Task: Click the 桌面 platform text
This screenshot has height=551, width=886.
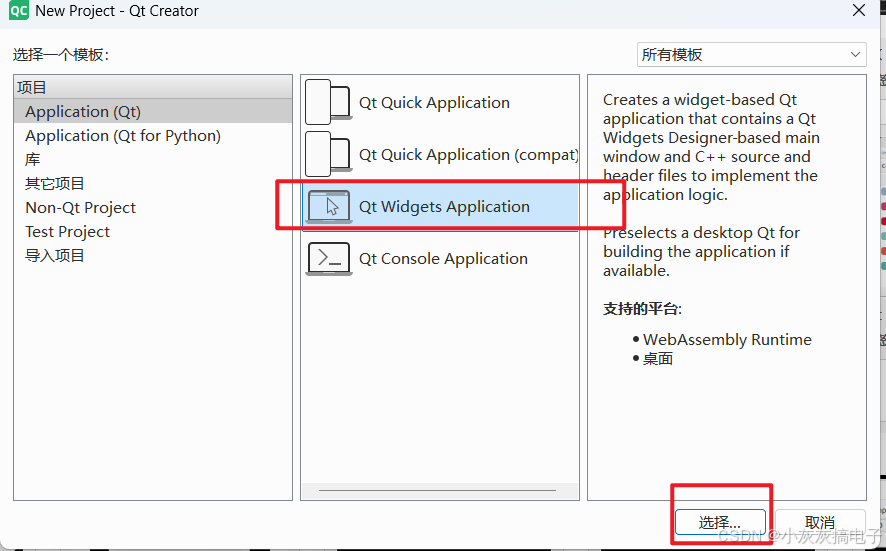Action: click(658, 359)
